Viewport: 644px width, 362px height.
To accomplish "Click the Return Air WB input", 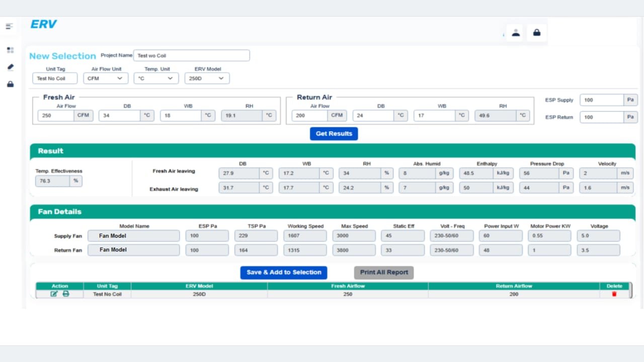I will coord(435,116).
